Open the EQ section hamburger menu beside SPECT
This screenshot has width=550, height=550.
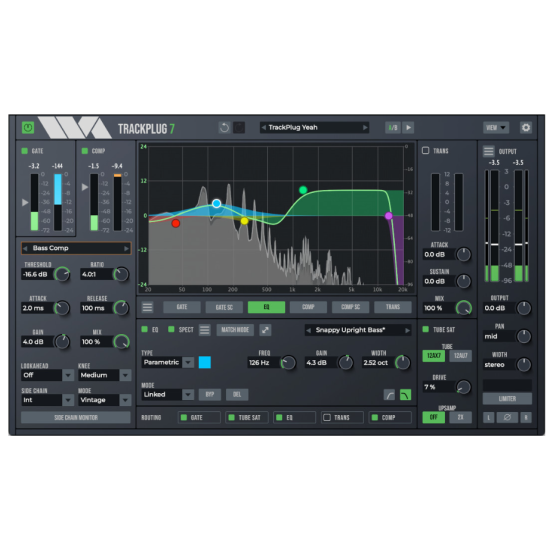(204, 330)
